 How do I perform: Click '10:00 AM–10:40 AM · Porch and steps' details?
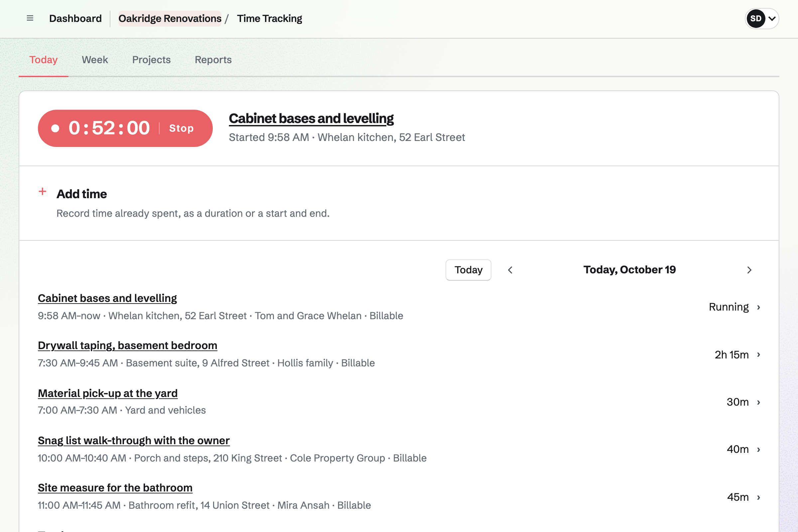(x=232, y=458)
